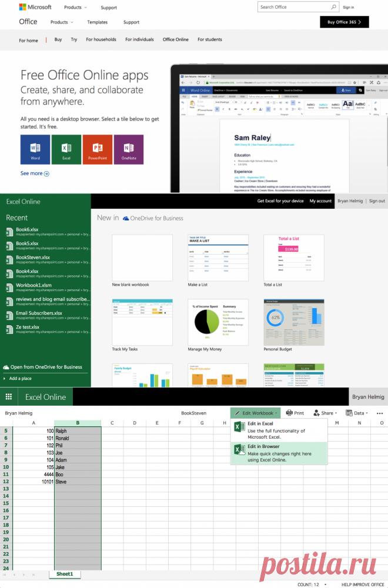Click the Workbook1.xlsm file icon
The width and height of the screenshot is (388, 588).
point(9,288)
